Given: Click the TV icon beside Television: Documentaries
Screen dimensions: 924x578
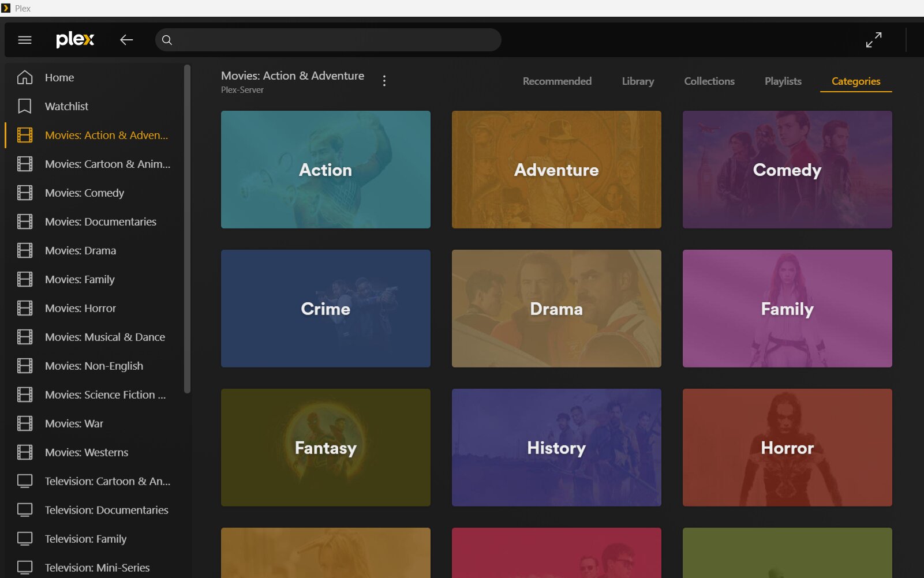Looking at the screenshot, I should pyautogui.click(x=25, y=510).
